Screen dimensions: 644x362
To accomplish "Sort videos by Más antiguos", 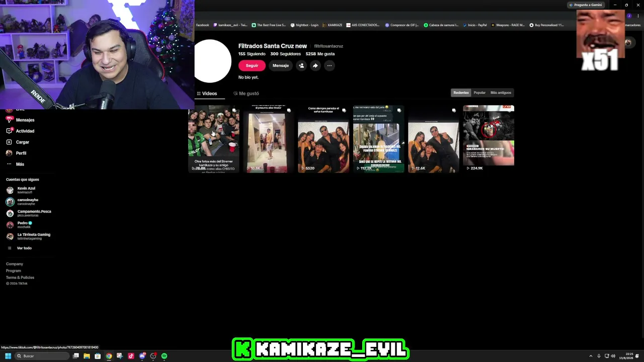I will point(501,93).
